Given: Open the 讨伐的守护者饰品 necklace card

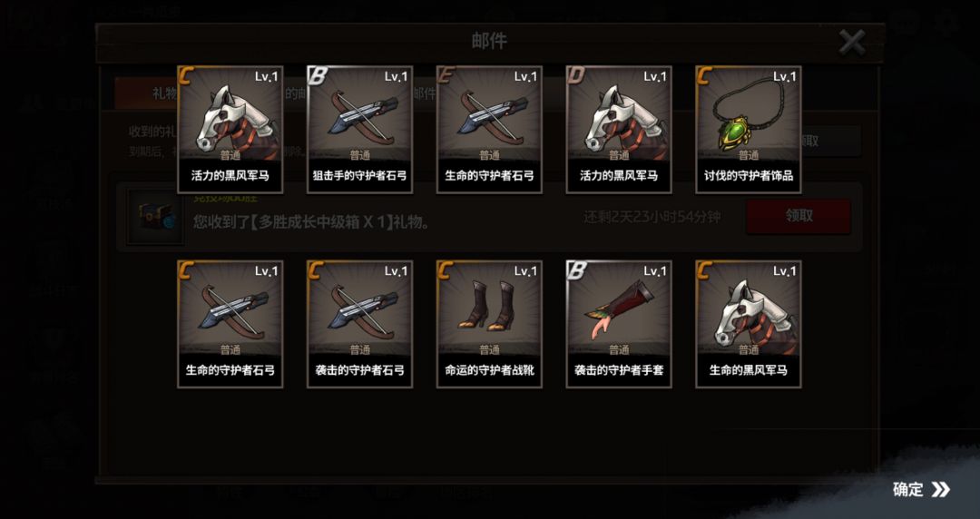Looking at the screenshot, I should (x=748, y=130).
